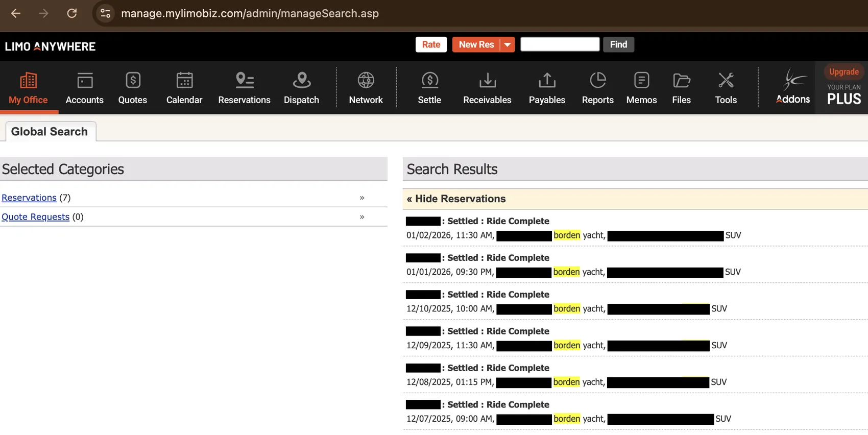The height and width of the screenshot is (435, 868).
Task: View site information icon in address bar
Action: tap(105, 13)
